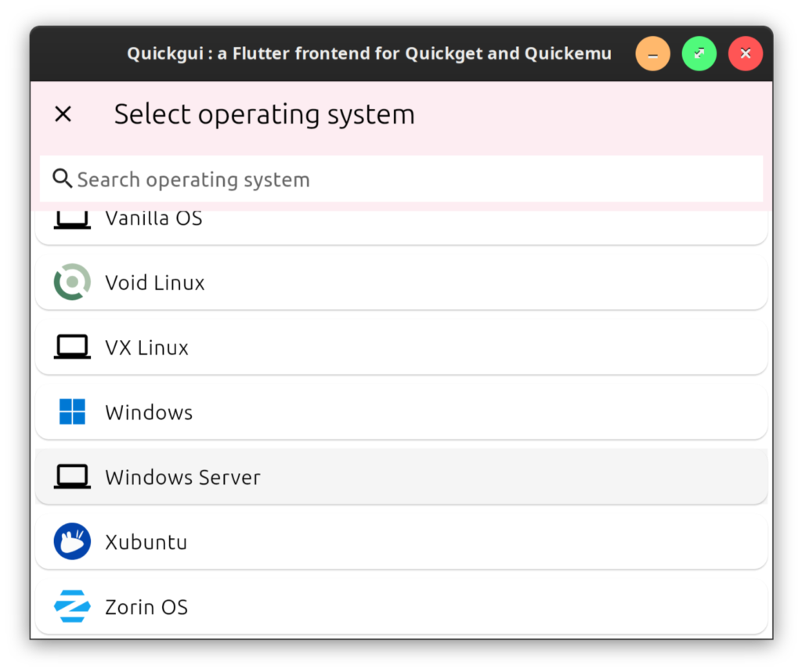Pick Windows Server from the list

coord(401,476)
